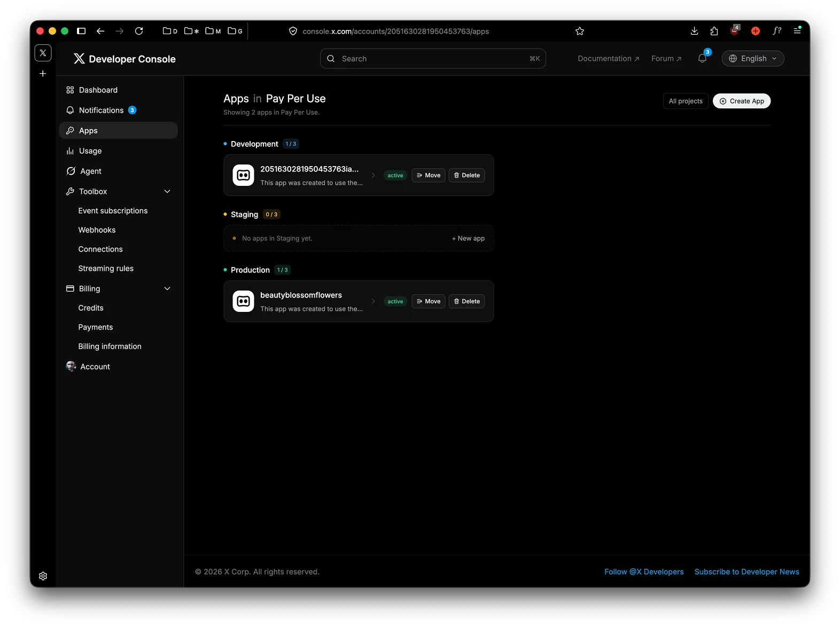The height and width of the screenshot is (627, 840).
Task: Move the Development app with Move button
Action: (429, 175)
